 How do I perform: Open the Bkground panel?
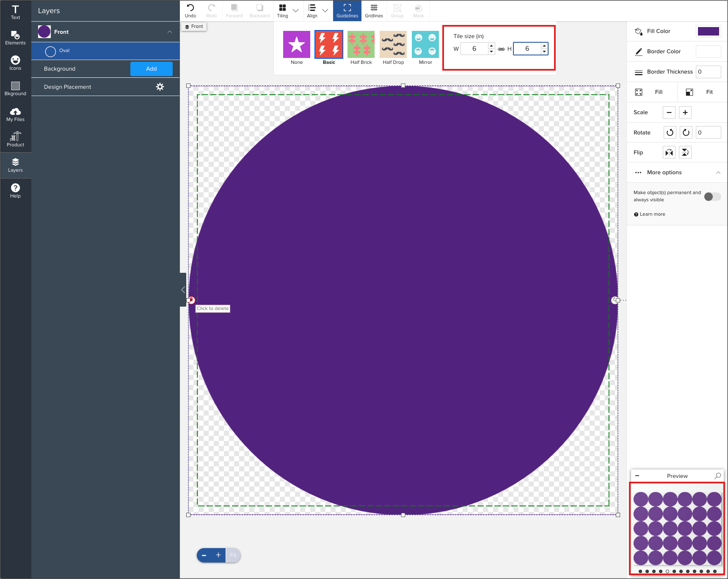(15, 88)
